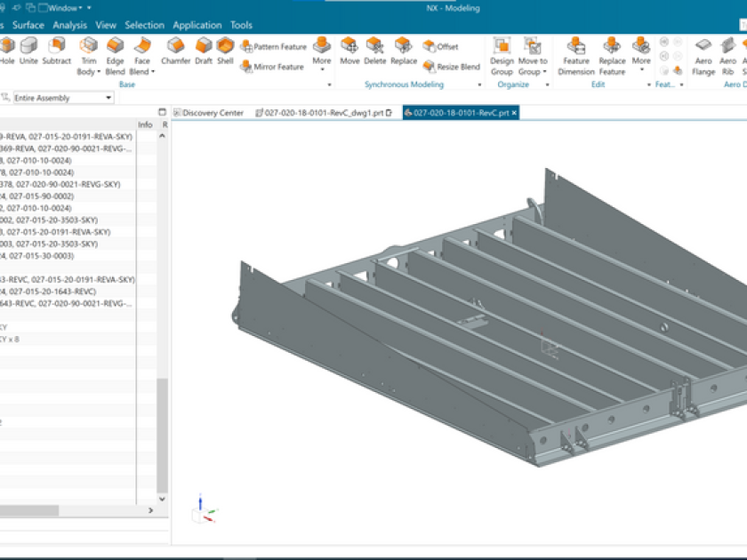Click the Mirror Feature command
This screenshot has height=560, width=747.
tap(272, 67)
